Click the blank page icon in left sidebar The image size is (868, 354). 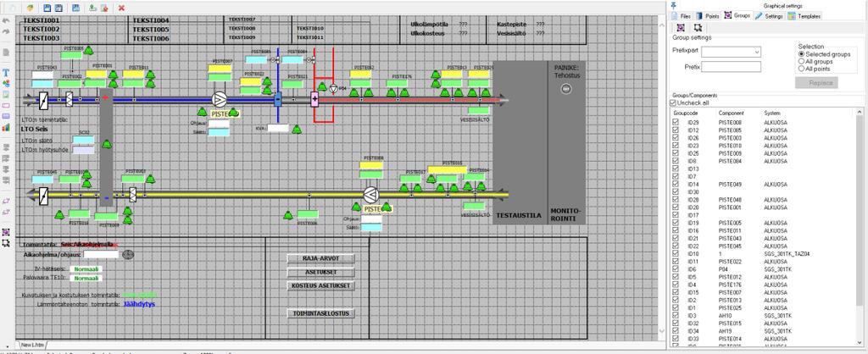[x=6, y=53]
